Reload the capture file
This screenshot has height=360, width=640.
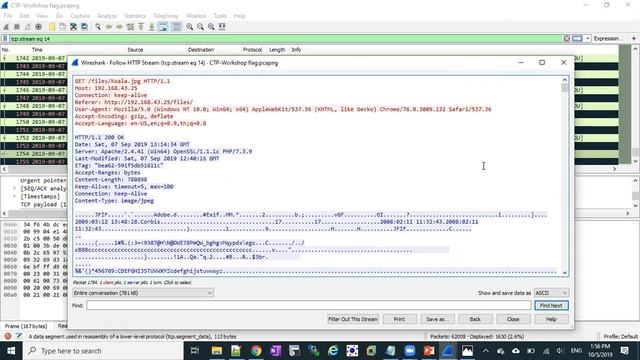84,27
